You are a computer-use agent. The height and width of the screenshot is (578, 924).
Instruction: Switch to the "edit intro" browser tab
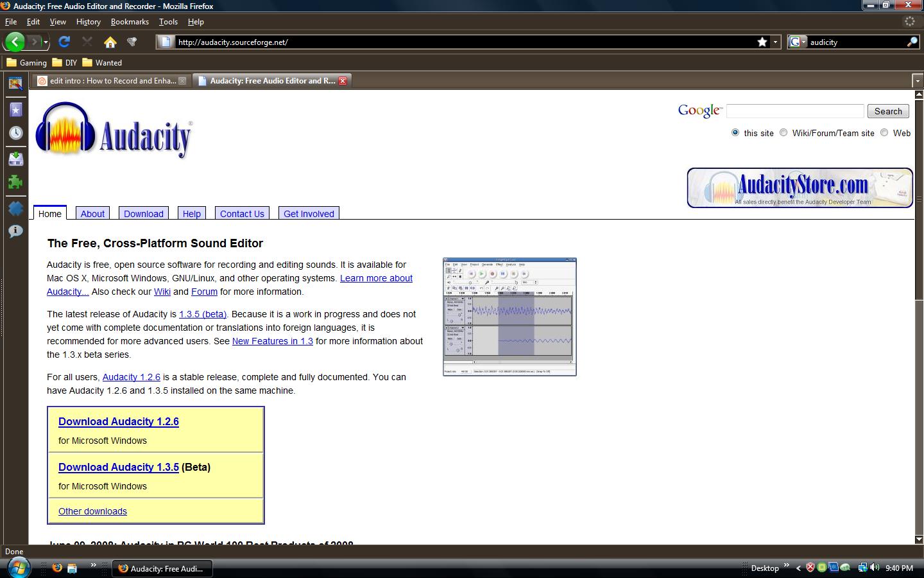(x=112, y=81)
